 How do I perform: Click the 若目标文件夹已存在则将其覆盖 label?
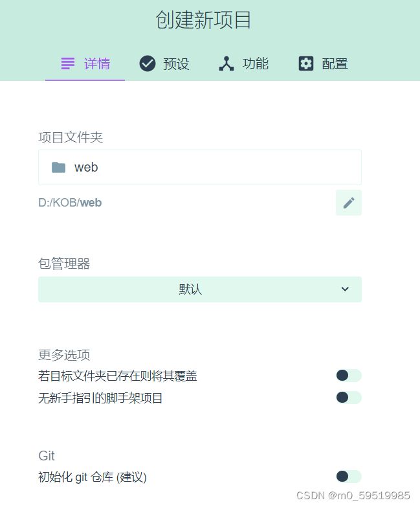point(118,376)
